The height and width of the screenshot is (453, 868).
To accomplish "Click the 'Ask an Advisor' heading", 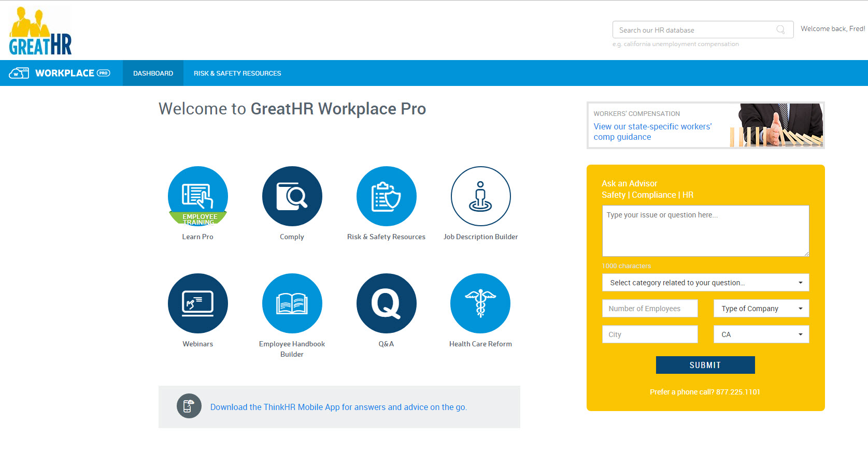I will (629, 183).
